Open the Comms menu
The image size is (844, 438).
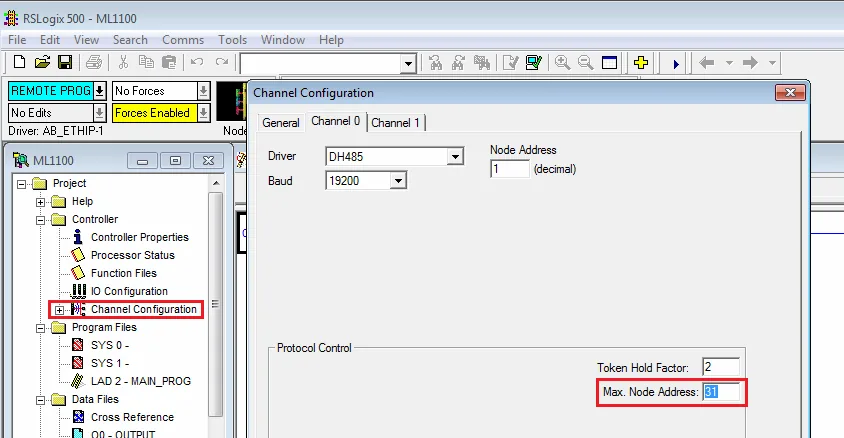point(183,40)
